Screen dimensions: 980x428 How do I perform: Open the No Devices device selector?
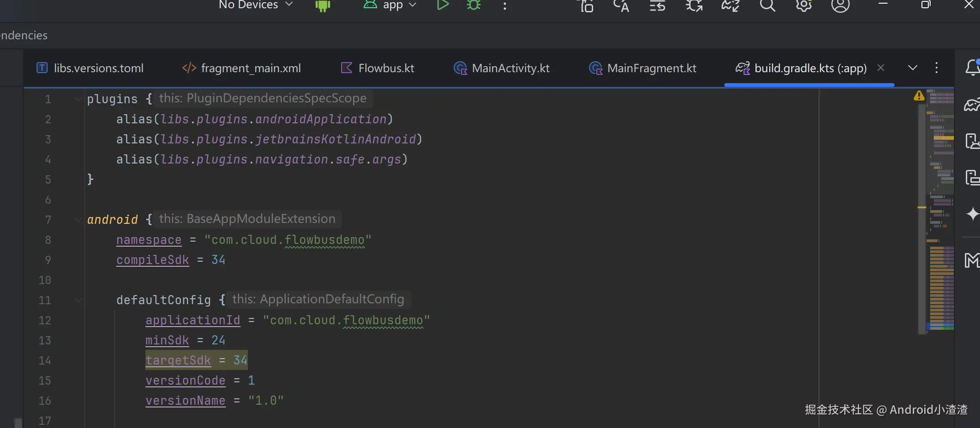[255, 5]
